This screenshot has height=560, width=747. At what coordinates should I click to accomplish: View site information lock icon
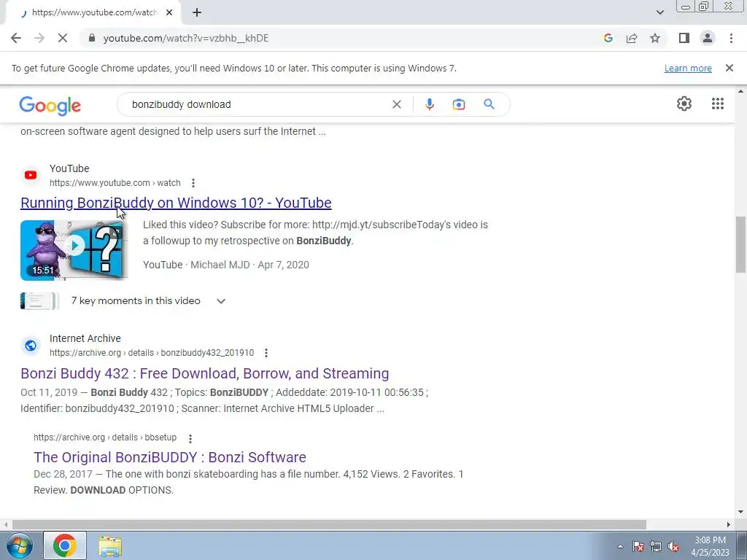point(92,38)
